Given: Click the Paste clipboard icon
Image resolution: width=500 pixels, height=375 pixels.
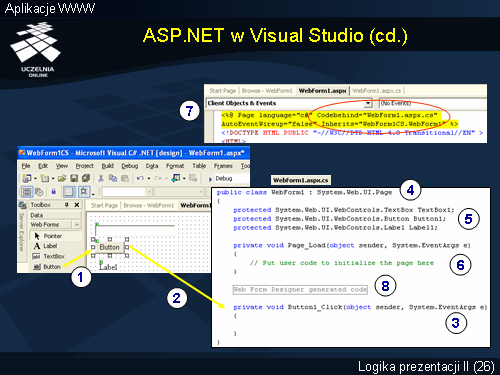Looking at the screenshot, I should 125,178.
